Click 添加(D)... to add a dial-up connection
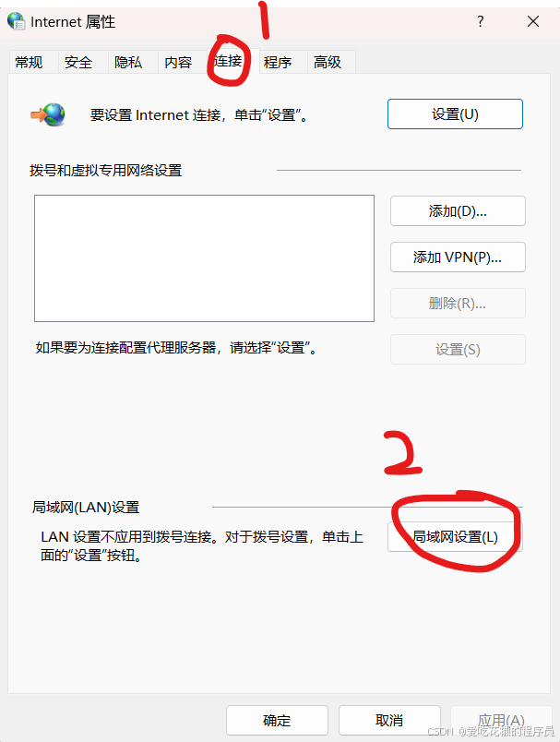The image size is (560, 742). click(458, 211)
